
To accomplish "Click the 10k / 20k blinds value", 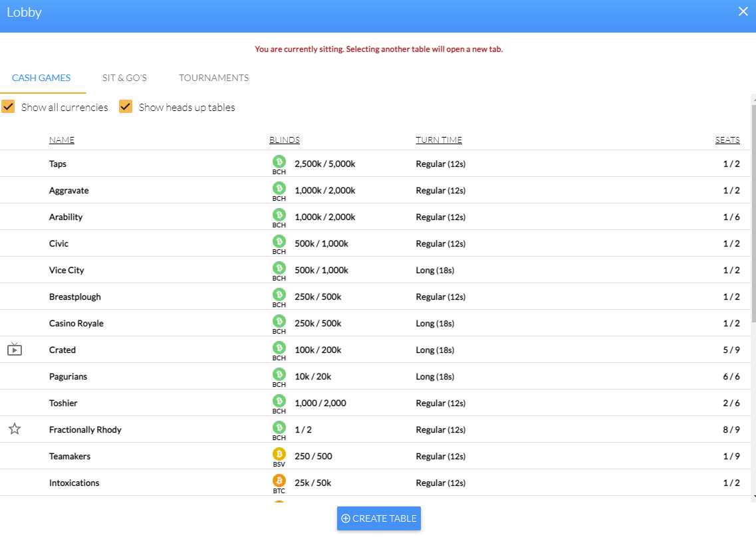I will tap(313, 376).
